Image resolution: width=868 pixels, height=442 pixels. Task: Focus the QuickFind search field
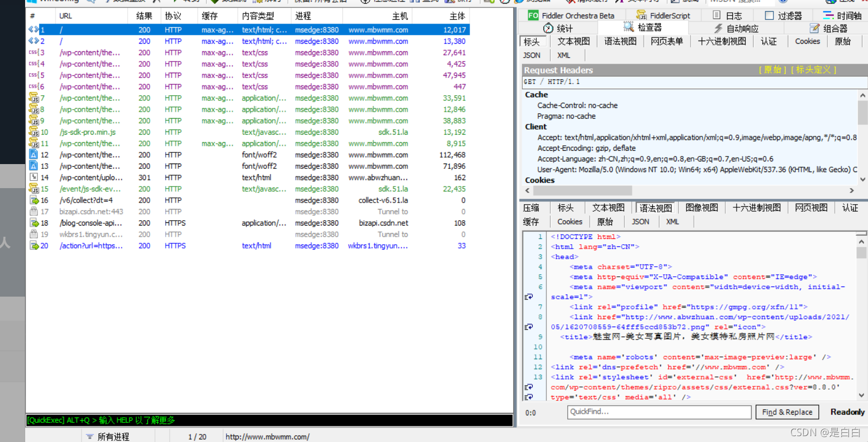pos(659,412)
